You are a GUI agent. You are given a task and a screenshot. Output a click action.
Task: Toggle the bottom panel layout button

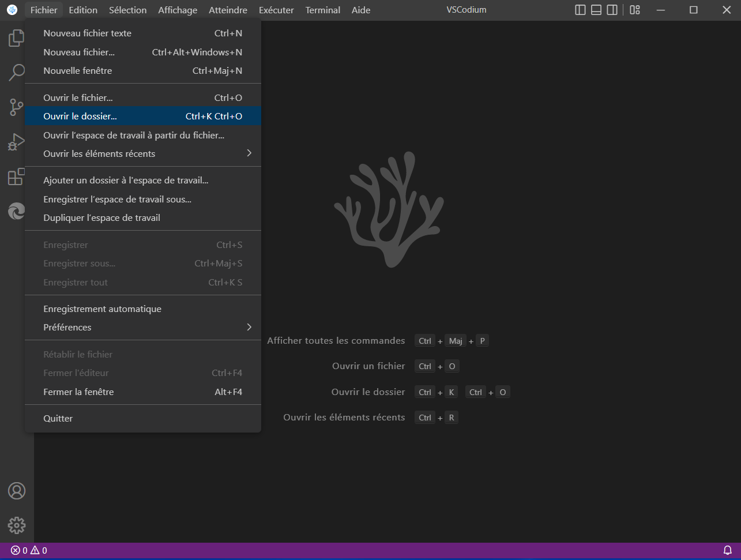click(x=596, y=10)
